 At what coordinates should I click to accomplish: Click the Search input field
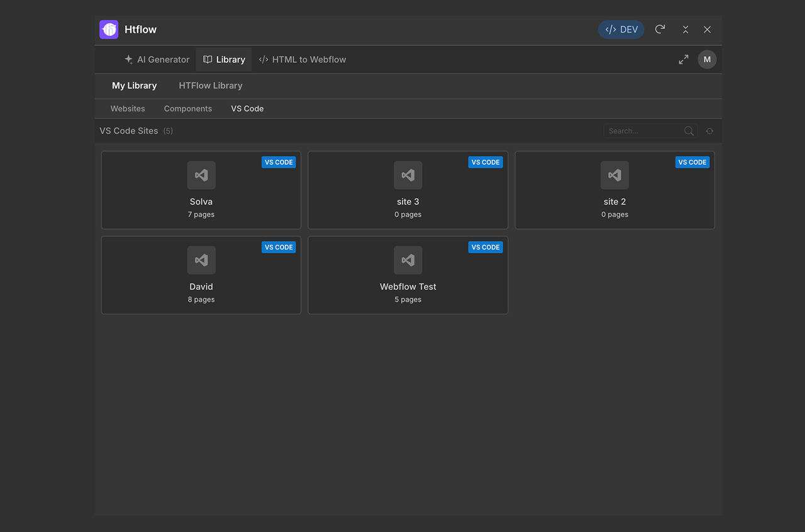tap(641, 131)
